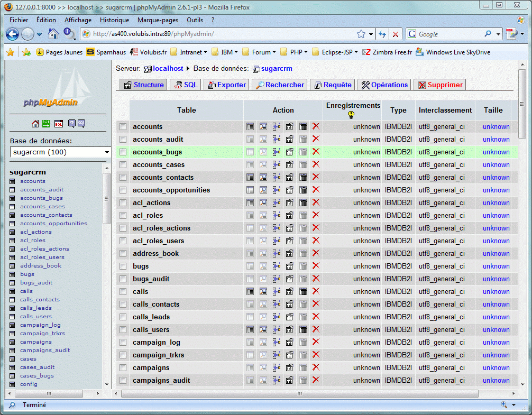The width and height of the screenshot is (532, 415).
Task: Open properties icon for bugs table
Action: (289, 266)
